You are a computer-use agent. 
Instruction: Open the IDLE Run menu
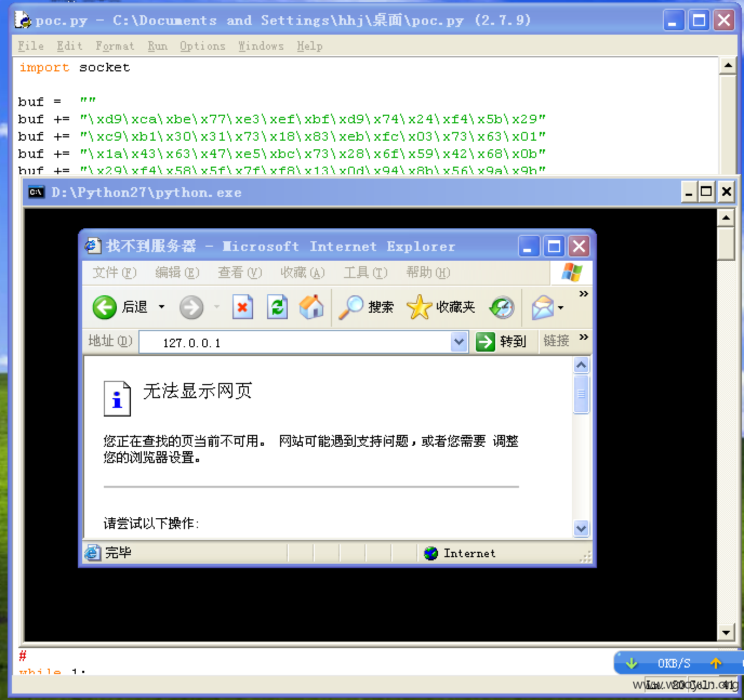click(x=157, y=46)
